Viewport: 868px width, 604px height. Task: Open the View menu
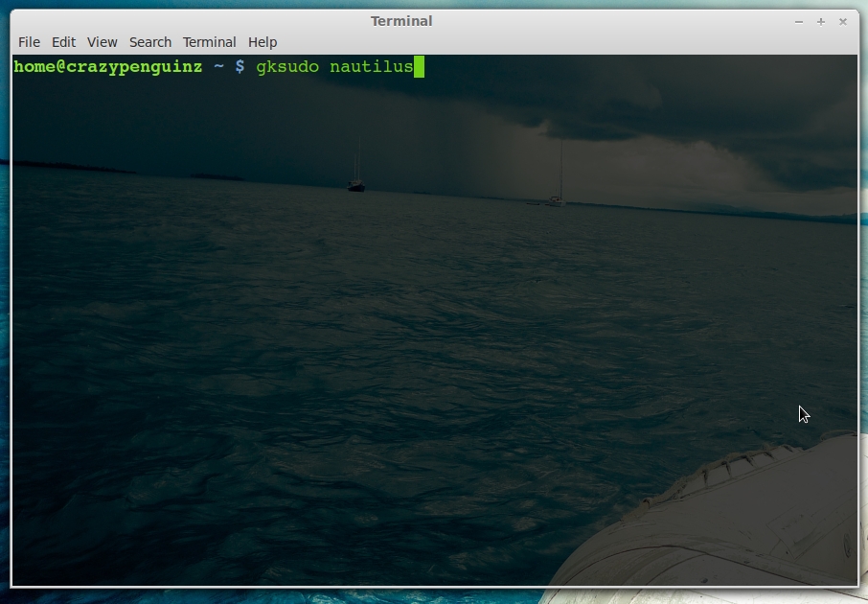click(x=102, y=42)
